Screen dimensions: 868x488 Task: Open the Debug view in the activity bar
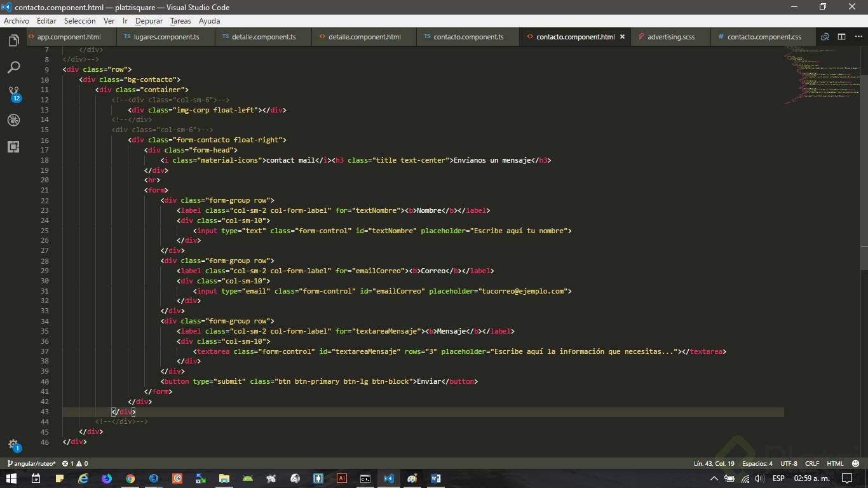13,120
